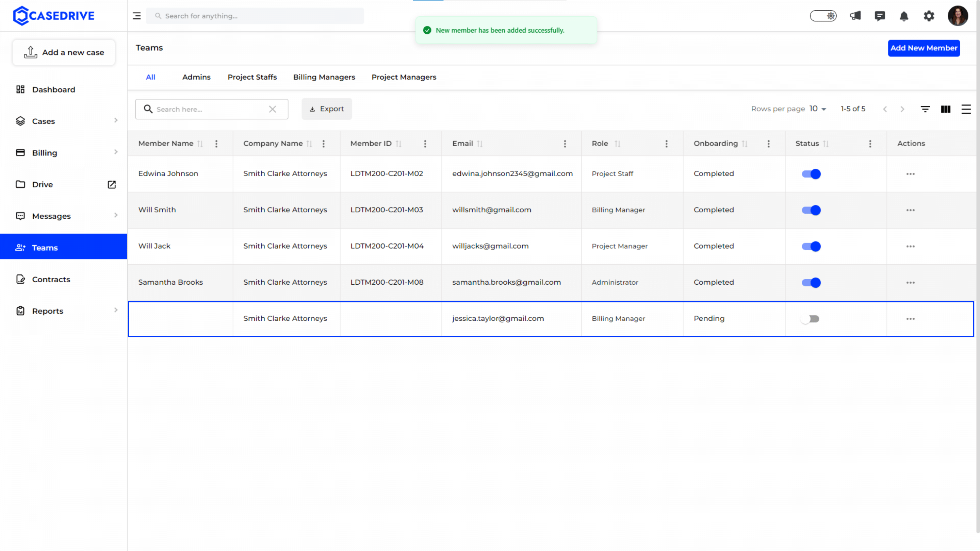Toggle the hamburger sidebar menu icon

136,16
